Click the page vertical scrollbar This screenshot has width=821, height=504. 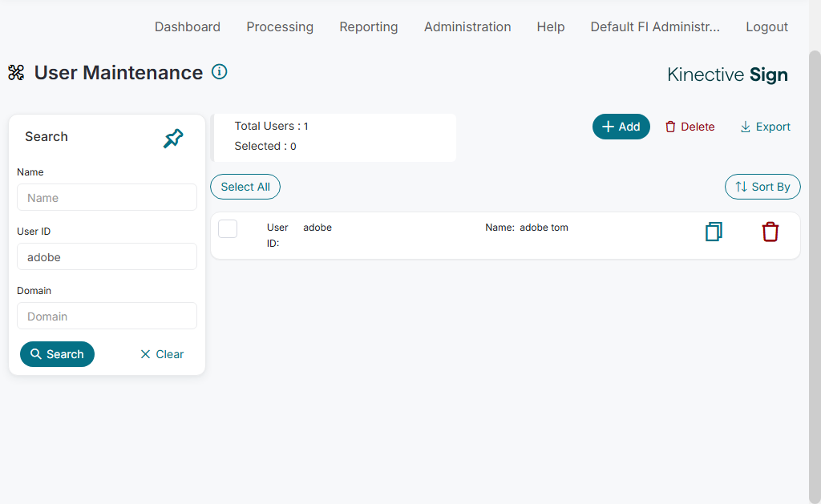[815, 276]
